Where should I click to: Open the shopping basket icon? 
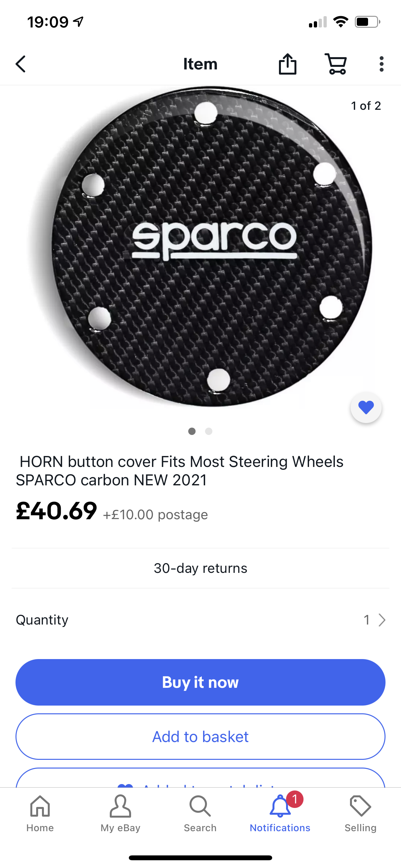[x=336, y=64]
